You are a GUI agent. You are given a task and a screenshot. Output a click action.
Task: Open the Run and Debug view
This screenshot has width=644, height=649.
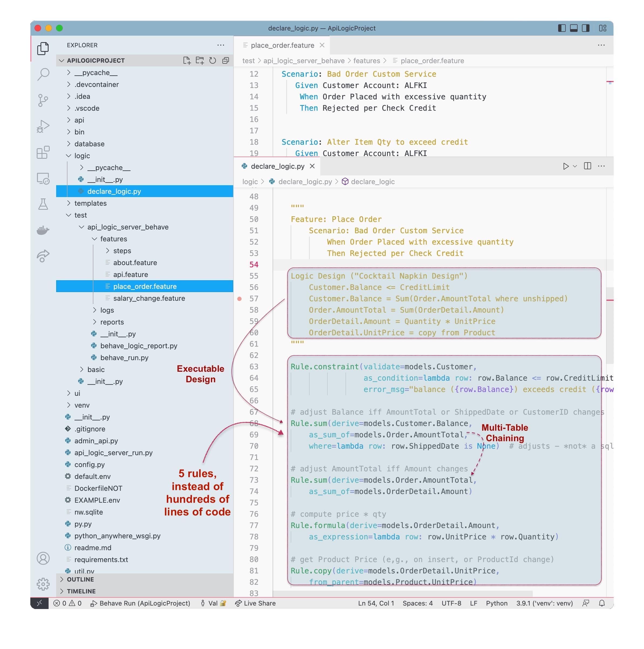point(43,126)
